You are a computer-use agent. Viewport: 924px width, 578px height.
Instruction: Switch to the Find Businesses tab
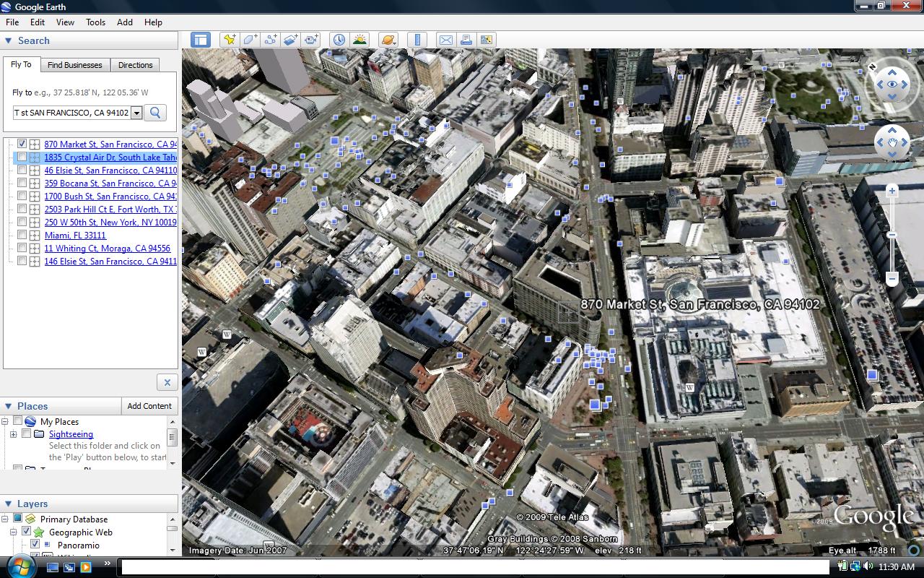coord(75,65)
